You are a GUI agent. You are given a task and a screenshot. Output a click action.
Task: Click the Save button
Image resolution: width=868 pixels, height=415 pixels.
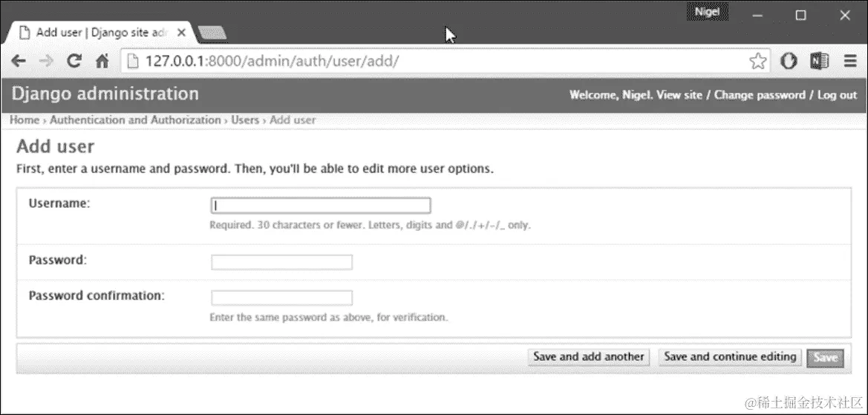coord(826,357)
